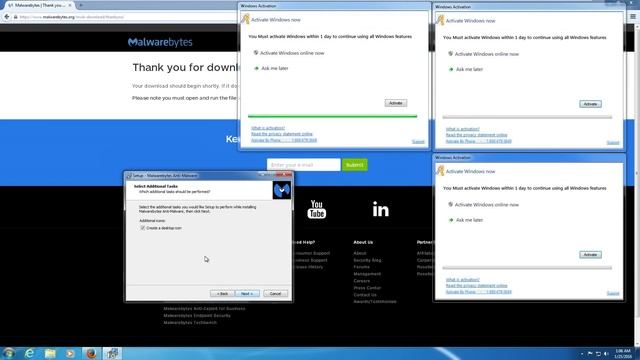The height and width of the screenshot is (360, 640).
Task: Click Next in the Malwarebytes setup dialog
Action: 247,293
